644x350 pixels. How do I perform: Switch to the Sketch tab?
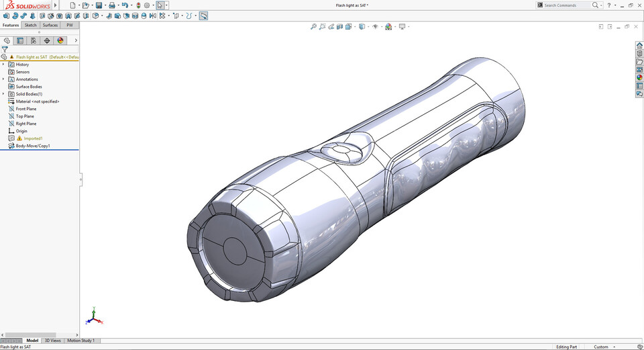pos(30,25)
